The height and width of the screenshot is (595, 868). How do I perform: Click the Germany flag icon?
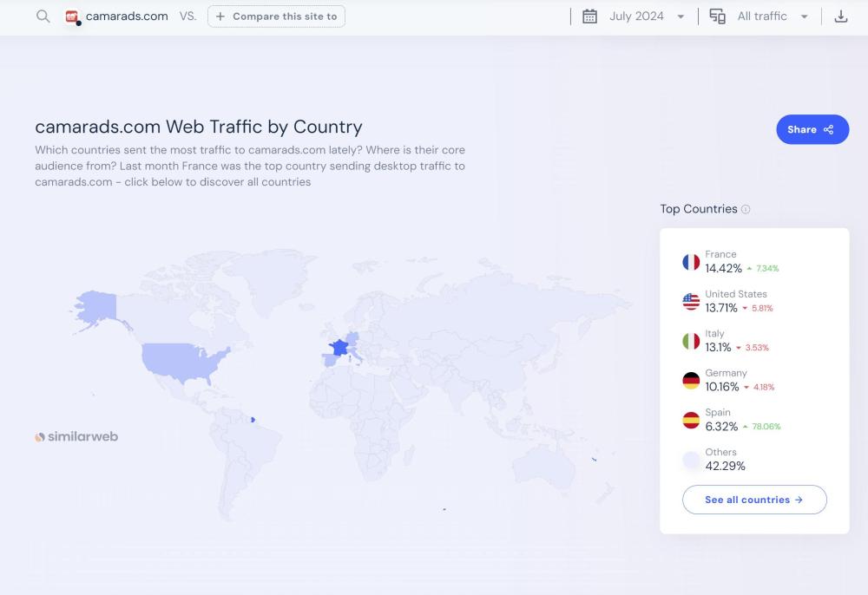coord(691,381)
